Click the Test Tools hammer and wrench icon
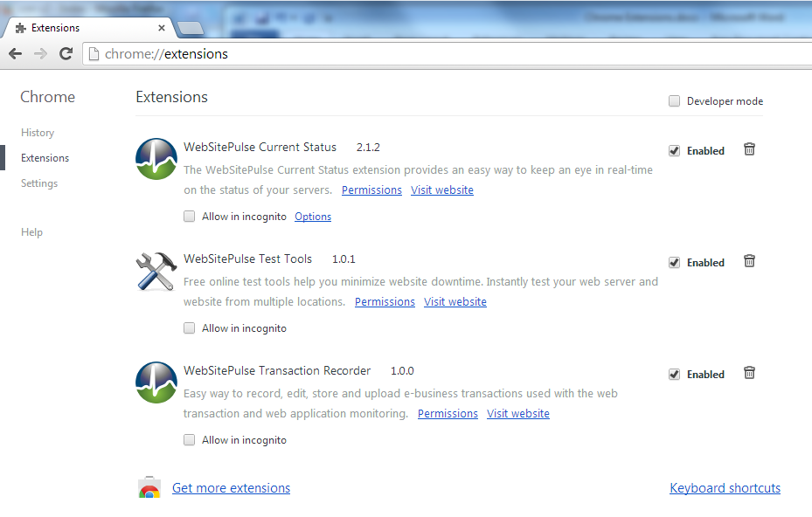The height and width of the screenshot is (517, 812). (156, 272)
